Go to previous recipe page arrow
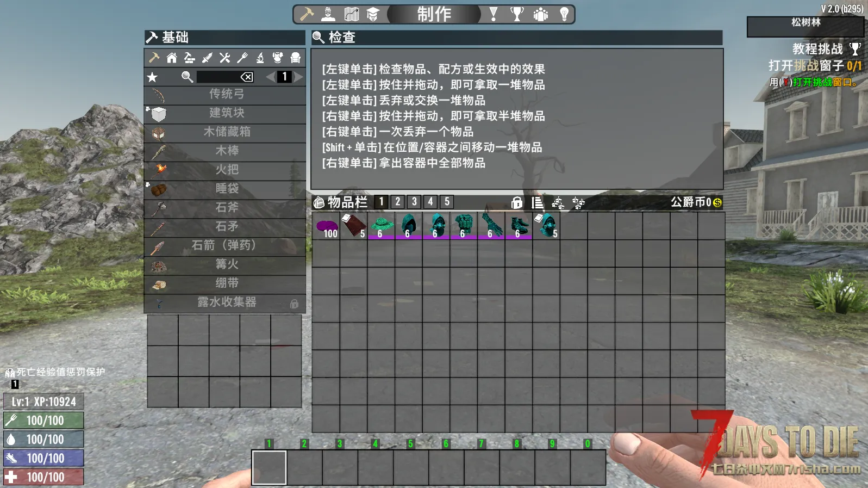Screen dimensions: 868x488 pyautogui.click(x=270, y=77)
